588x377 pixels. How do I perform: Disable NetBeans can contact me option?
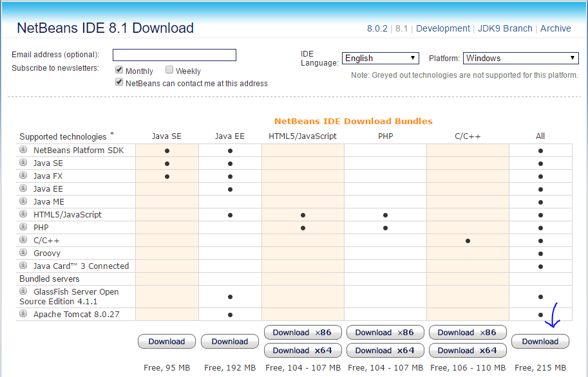(119, 82)
